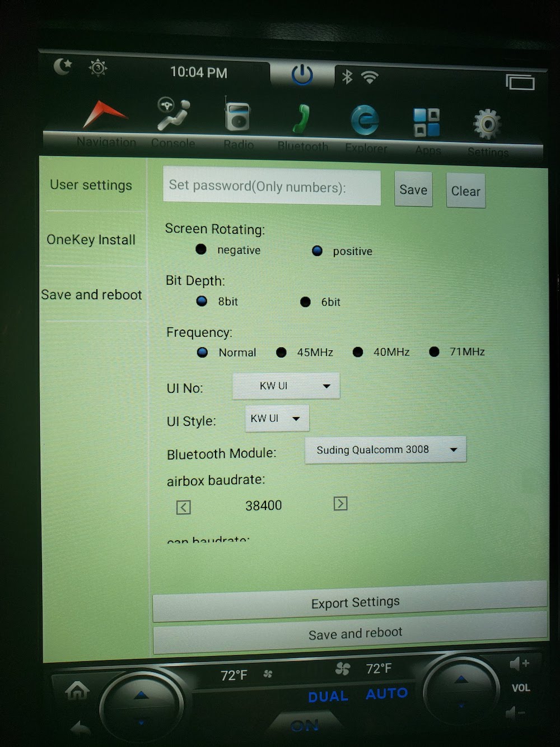
Task: Raise left temperature up arrow
Action: click(x=141, y=695)
